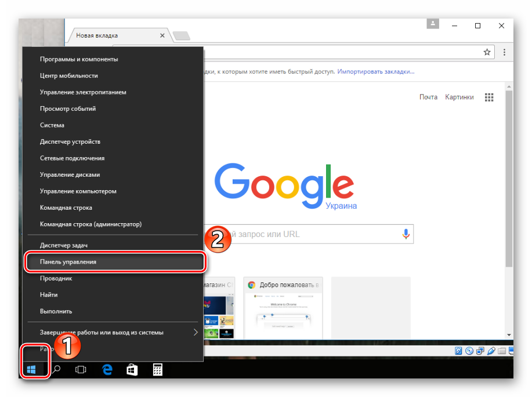Click VirtualBox shared folder status icon

(x=502, y=351)
